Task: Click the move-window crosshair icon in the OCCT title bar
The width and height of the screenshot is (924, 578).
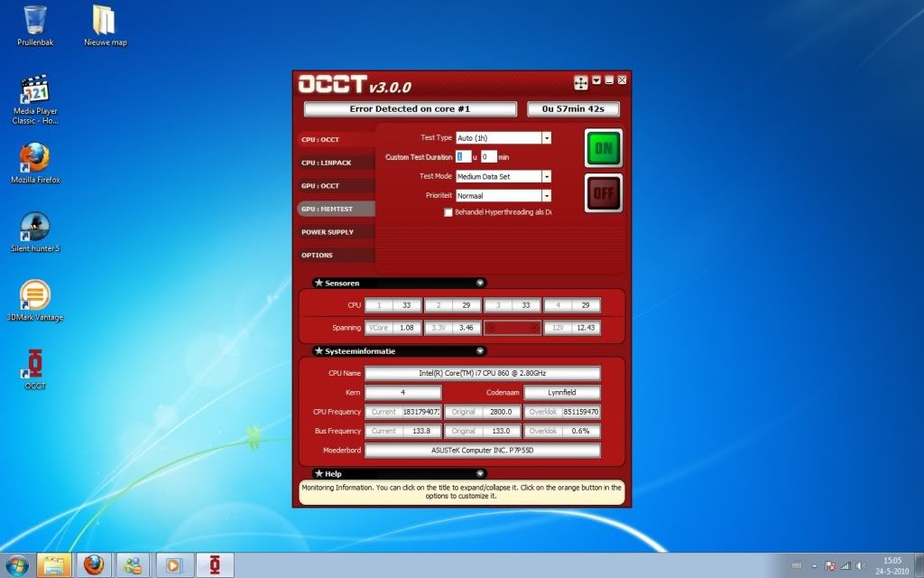Action: (580, 82)
